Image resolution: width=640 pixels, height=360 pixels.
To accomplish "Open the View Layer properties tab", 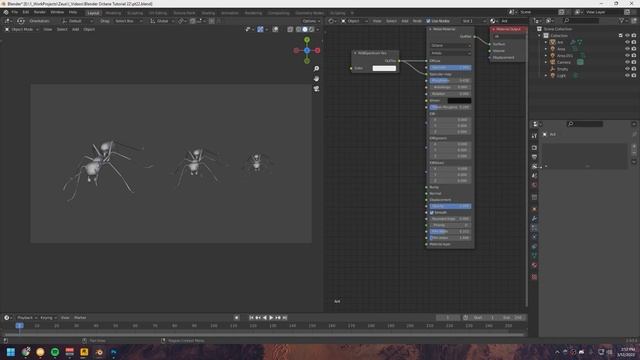I will pos(534,166).
